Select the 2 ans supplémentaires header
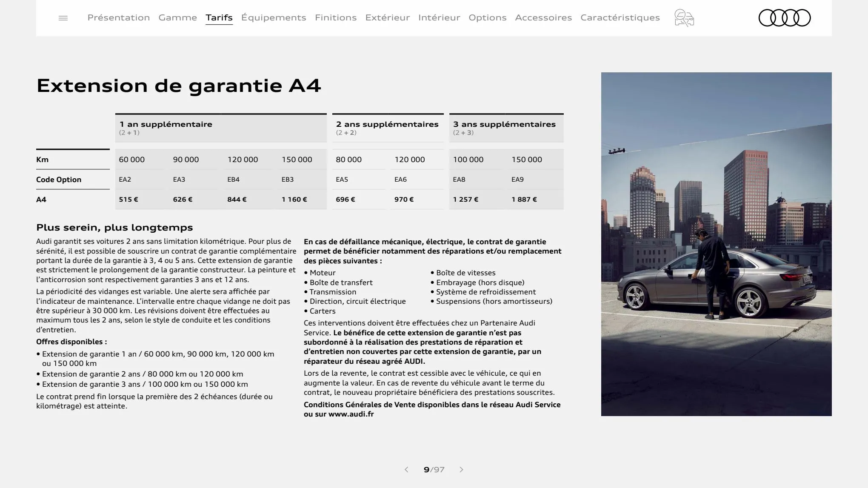 click(388, 128)
